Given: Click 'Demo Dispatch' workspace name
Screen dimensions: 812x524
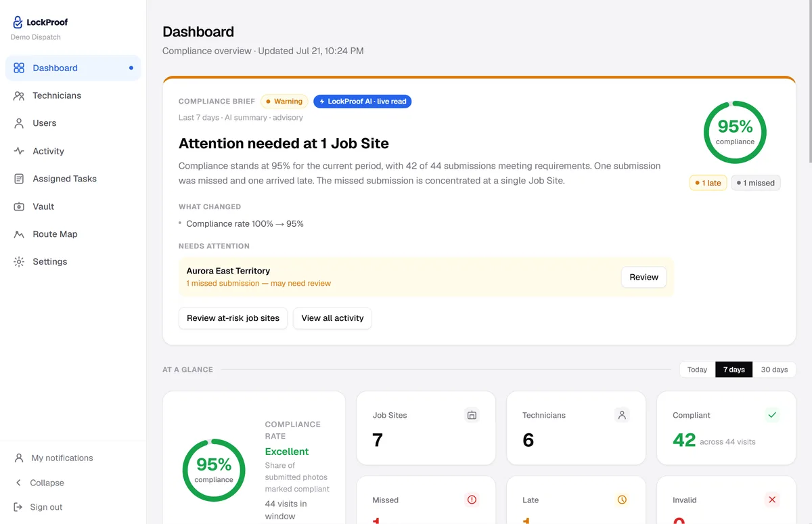Looking at the screenshot, I should click(35, 37).
